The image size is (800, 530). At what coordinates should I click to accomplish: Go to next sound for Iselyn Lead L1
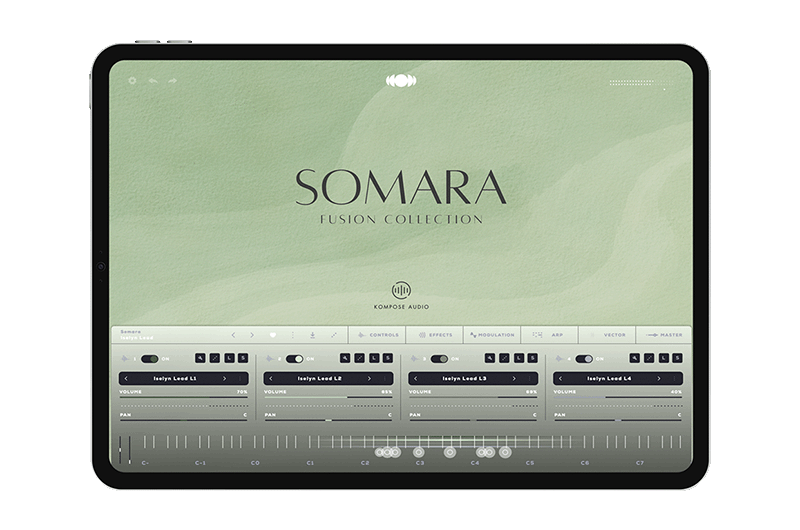pos(224,379)
